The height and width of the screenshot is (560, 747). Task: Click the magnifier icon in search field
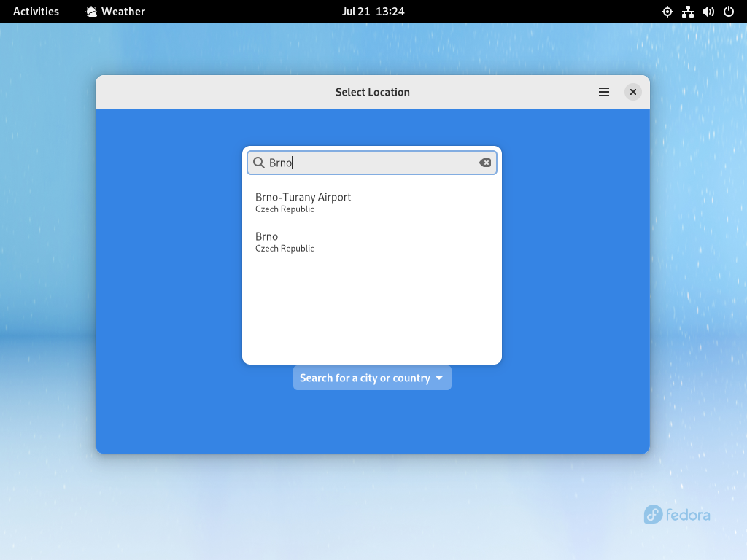click(259, 163)
